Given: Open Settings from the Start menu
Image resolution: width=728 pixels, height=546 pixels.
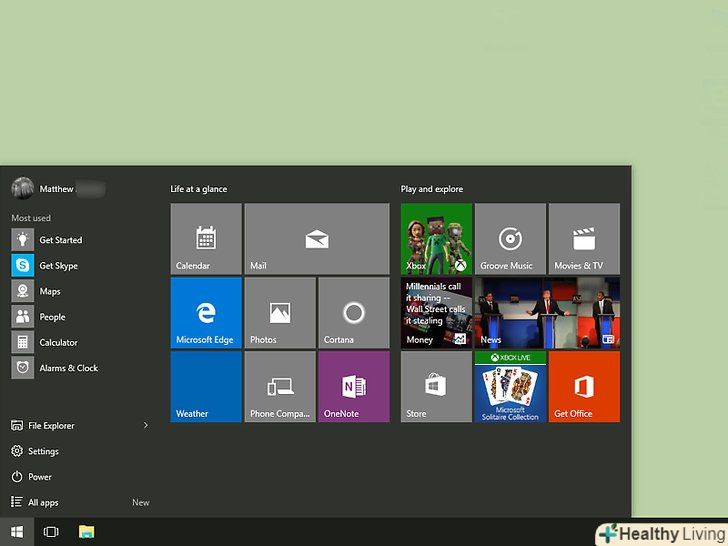Looking at the screenshot, I should tap(43, 452).
